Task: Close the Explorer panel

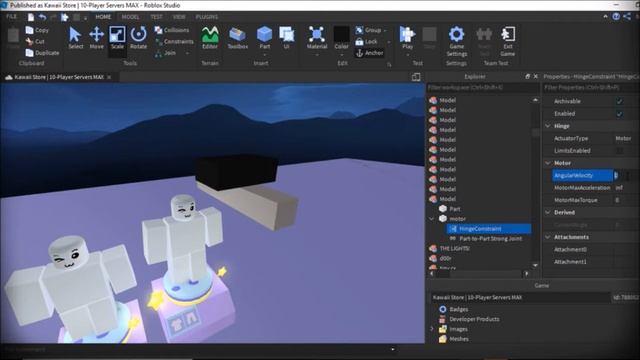Action: (x=536, y=76)
